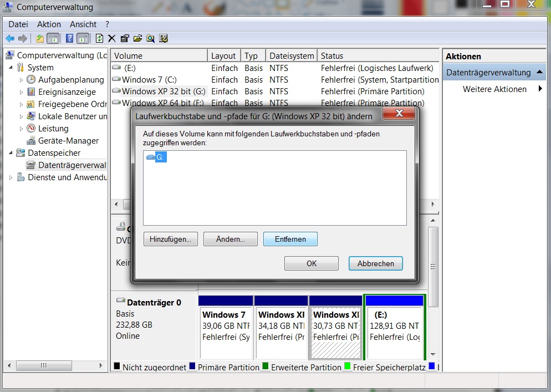Click the Hinzufügen... button

tap(170, 239)
